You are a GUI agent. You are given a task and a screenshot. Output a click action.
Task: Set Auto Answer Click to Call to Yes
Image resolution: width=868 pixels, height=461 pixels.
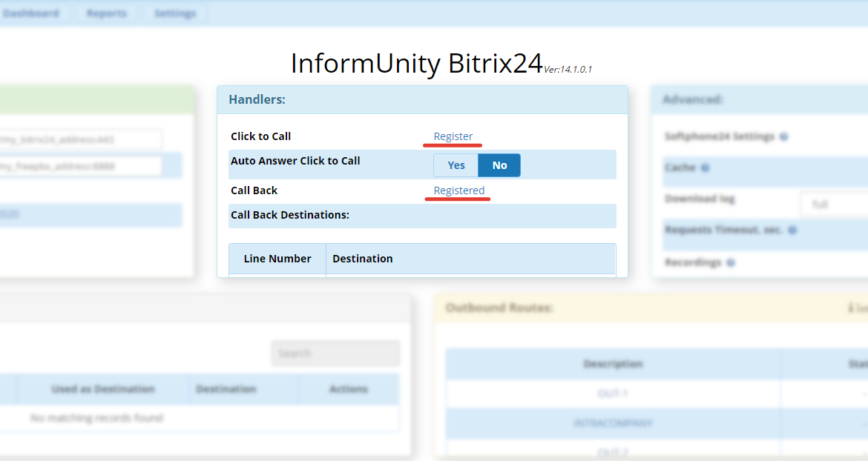point(456,165)
